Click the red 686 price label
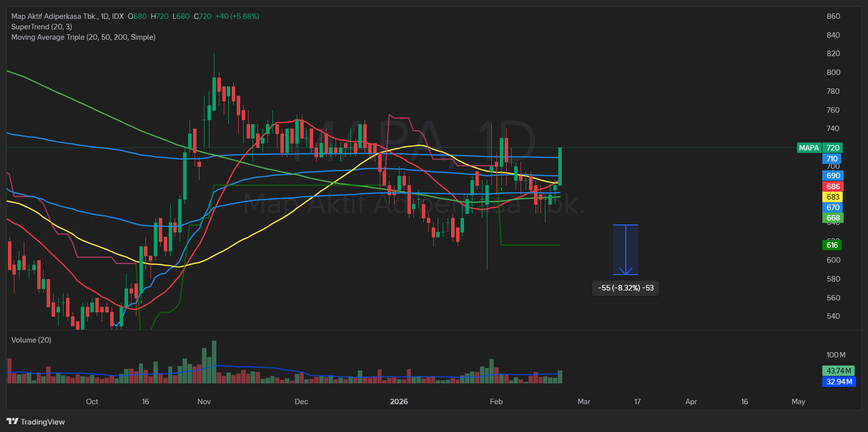This screenshot has width=868, height=432. (833, 187)
